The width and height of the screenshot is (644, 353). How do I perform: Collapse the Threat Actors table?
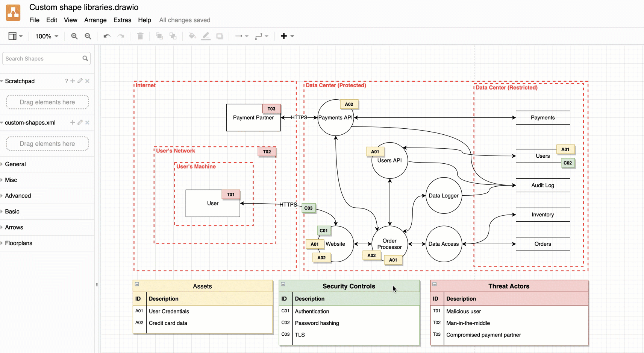click(x=435, y=284)
